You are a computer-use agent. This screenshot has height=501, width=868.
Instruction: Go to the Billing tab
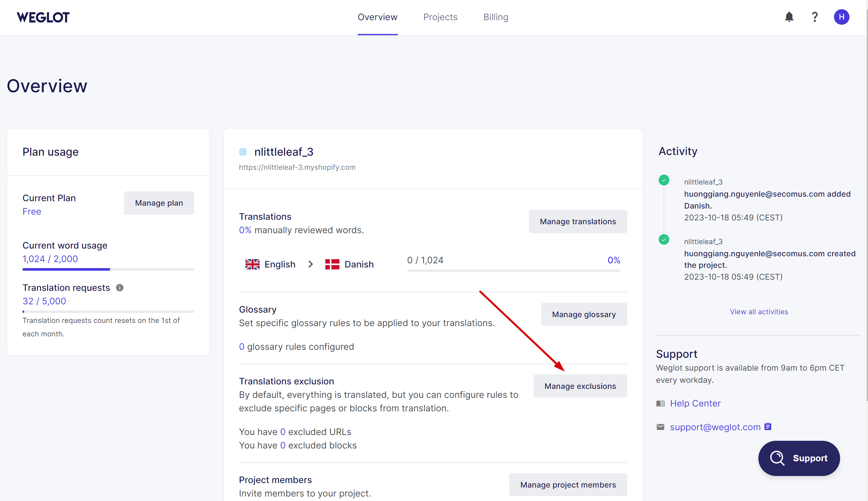pyautogui.click(x=496, y=17)
